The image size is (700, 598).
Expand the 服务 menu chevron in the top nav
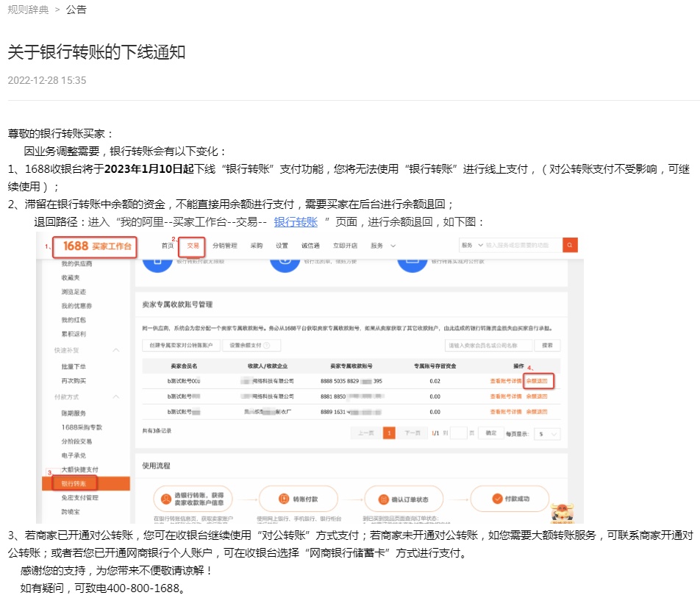tap(393, 246)
